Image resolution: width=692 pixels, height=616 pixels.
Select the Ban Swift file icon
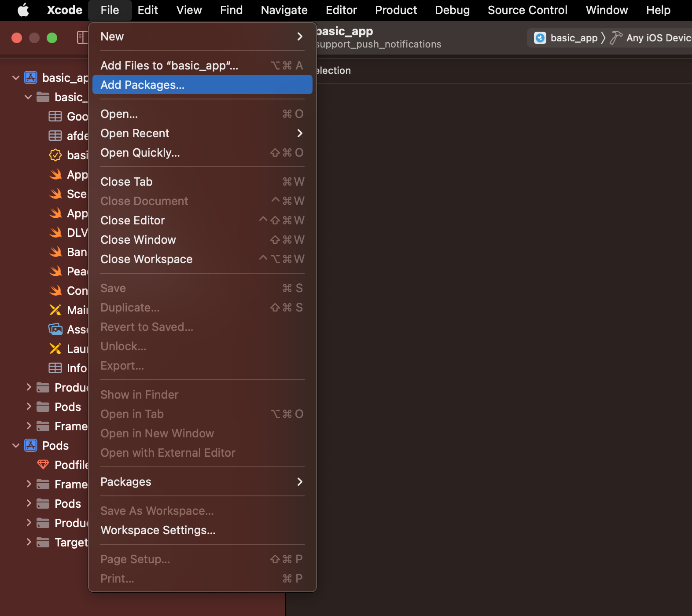click(55, 252)
